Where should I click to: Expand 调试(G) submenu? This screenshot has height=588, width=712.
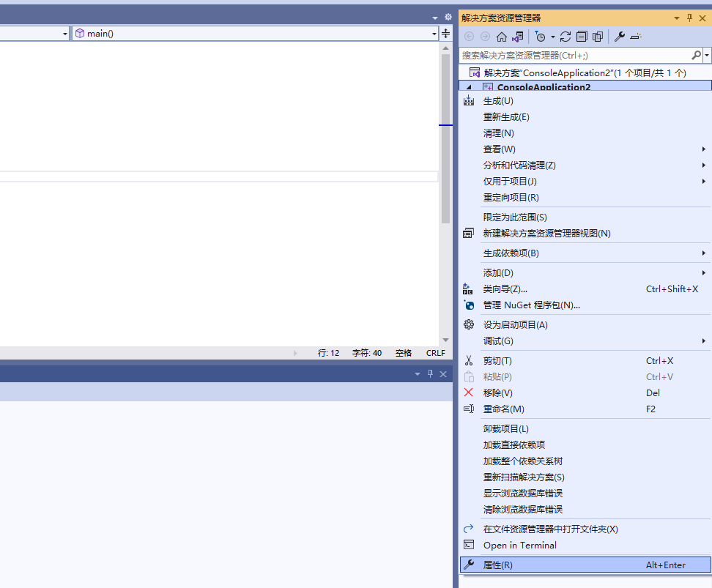click(x=585, y=341)
